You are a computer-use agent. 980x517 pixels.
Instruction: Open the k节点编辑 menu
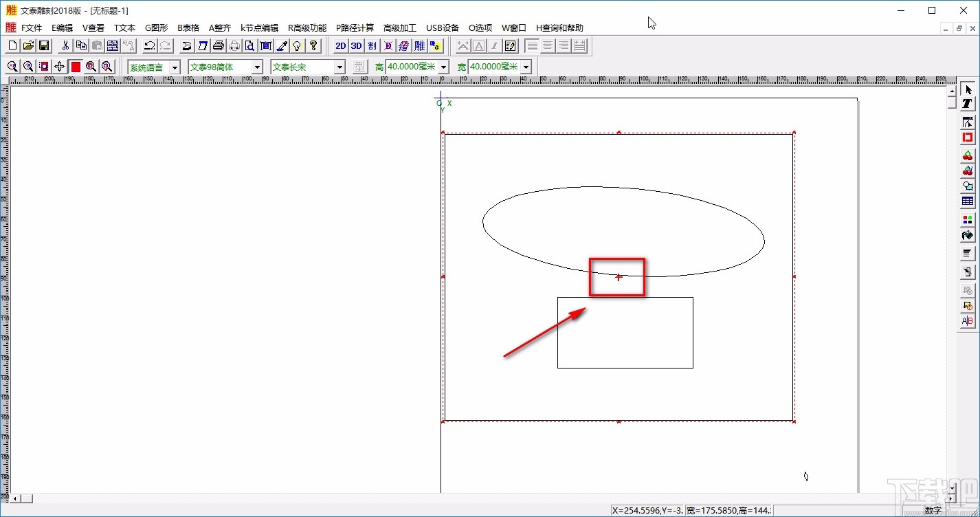pyautogui.click(x=259, y=28)
